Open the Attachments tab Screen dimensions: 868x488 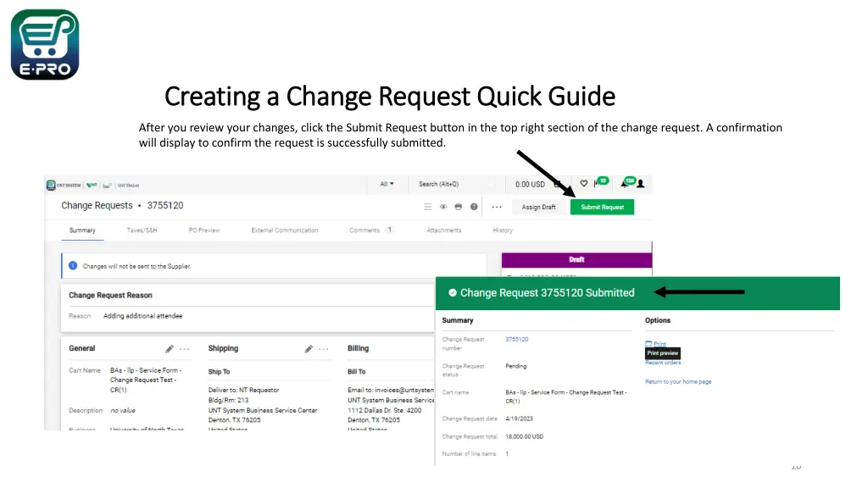(444, 230)
